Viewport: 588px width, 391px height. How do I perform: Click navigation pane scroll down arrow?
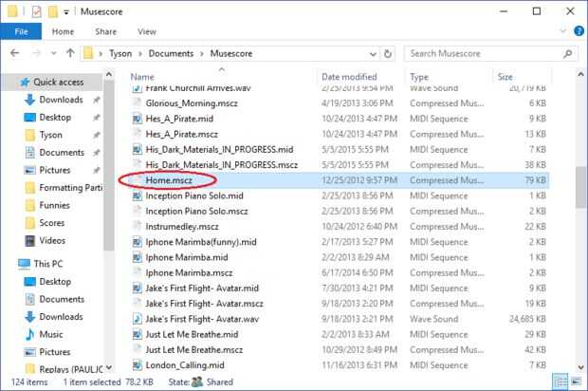[109, 367]
